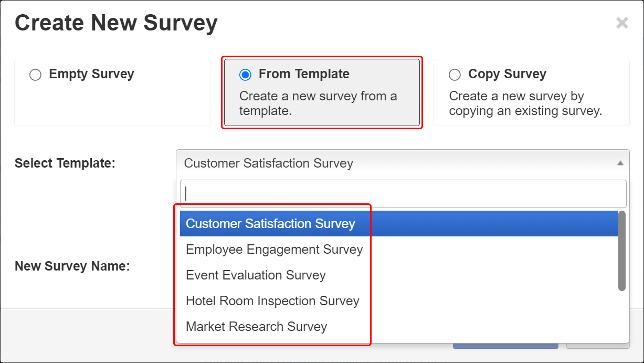The image size is (644, 363).
Task: Collapse the template list using the arrow
Action: (620, 163)
